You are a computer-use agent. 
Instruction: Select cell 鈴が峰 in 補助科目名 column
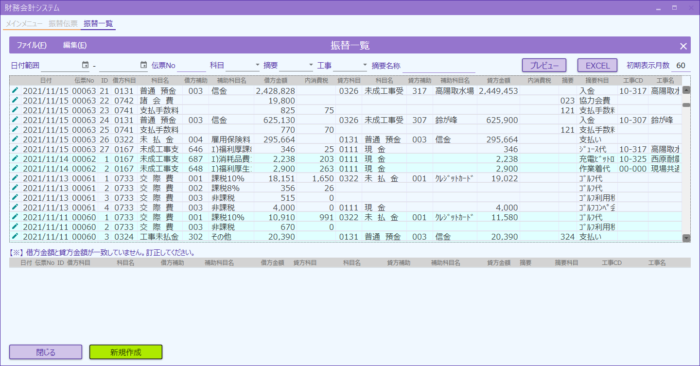pos(454,120)
